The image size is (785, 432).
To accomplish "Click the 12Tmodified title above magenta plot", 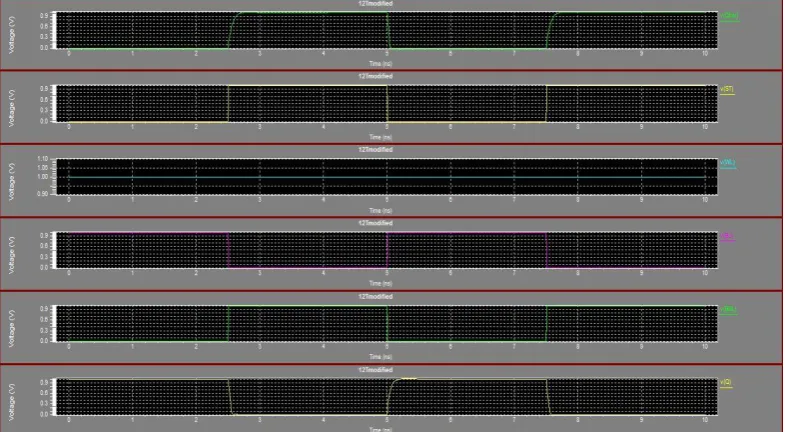I will tap(375, 223).
